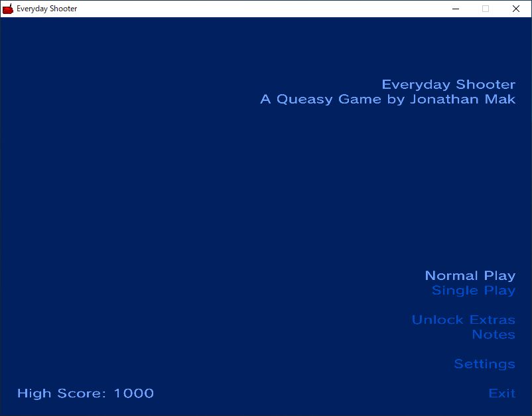Open the Settings menu item
Screen dimensions: 532x416
pyautogui.click(x=485, y=364)
